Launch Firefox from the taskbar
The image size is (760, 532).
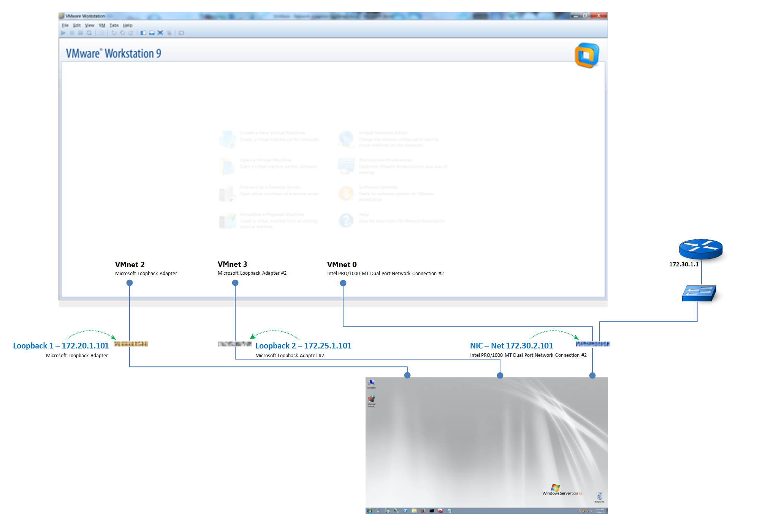[423, 511]
